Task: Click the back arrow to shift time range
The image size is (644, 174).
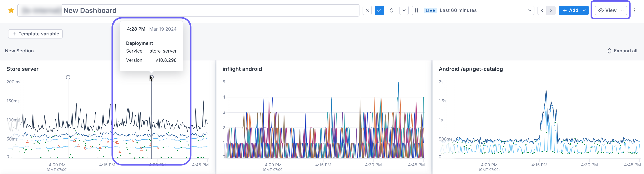Action: tap(542, 10)
